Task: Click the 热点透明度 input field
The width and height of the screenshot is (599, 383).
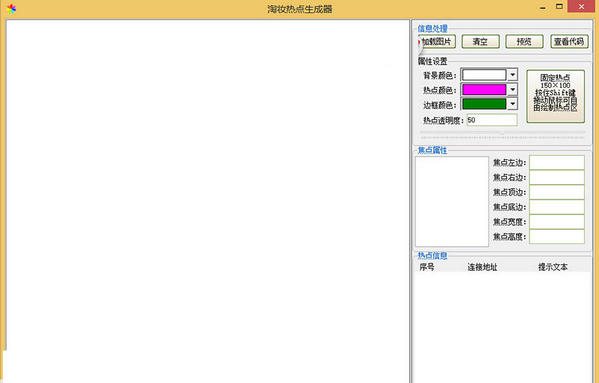Action: pos(492,120)
